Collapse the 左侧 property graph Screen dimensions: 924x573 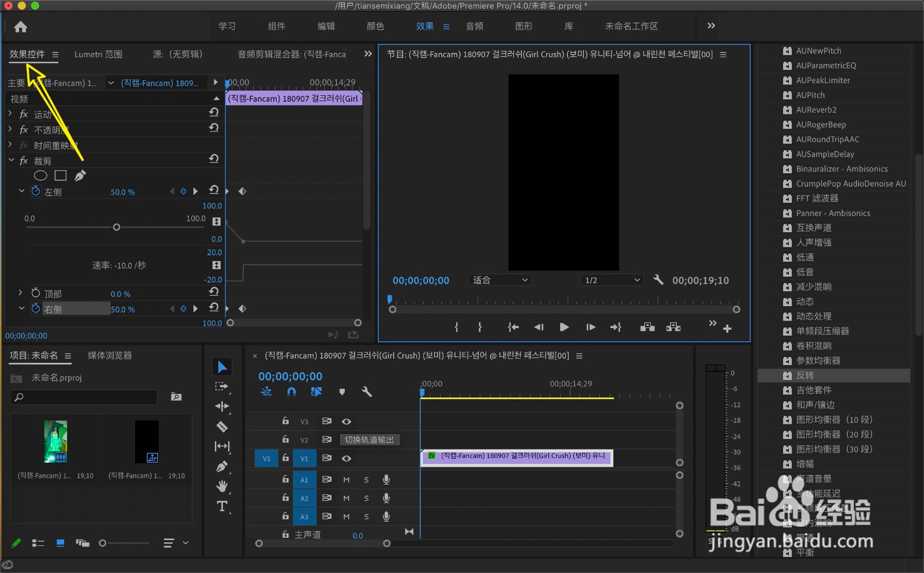pyautogui.click(x=21, y=191)
